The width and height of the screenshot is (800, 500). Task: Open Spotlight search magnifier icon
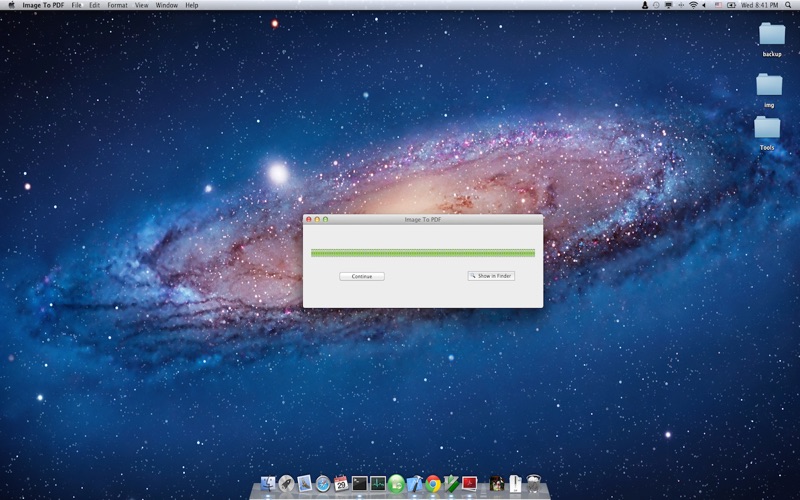click(x=790, y=5)
